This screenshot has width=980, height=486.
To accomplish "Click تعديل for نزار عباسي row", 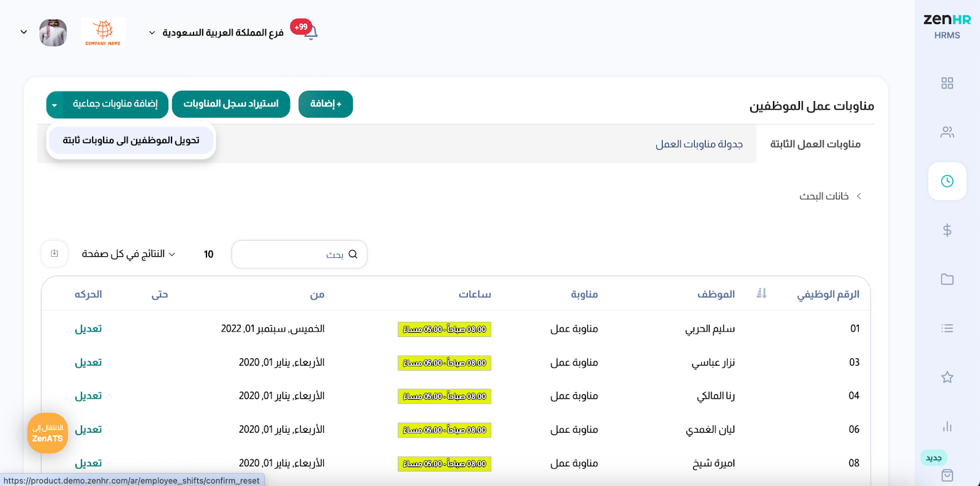I will point(88,362).
